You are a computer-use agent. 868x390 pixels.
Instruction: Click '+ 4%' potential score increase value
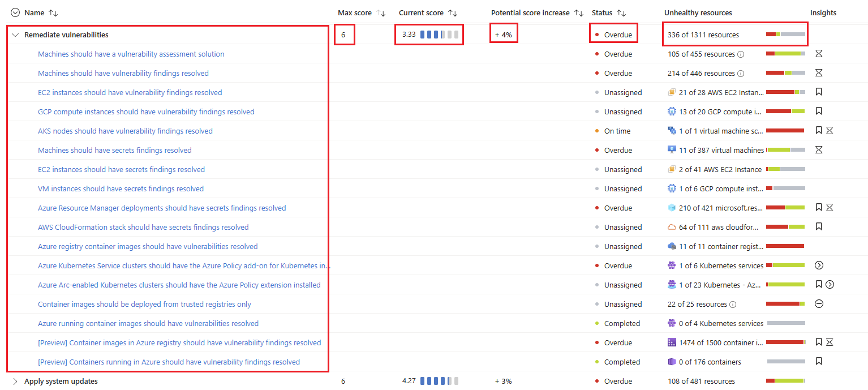pyautogui.click(x=503, y=35)
